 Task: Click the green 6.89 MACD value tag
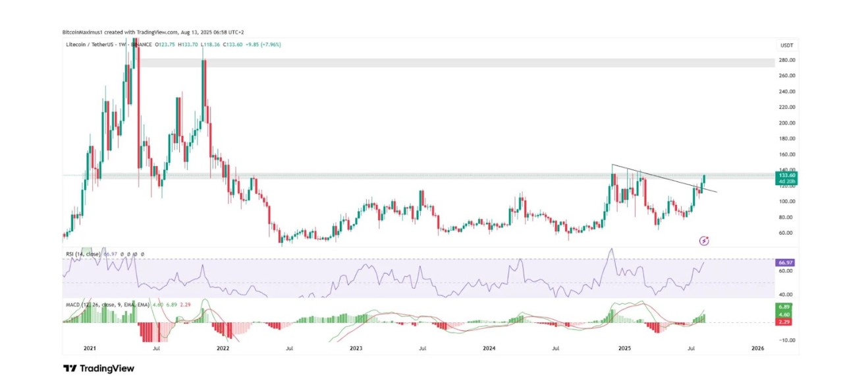click(x=785, y=307)
